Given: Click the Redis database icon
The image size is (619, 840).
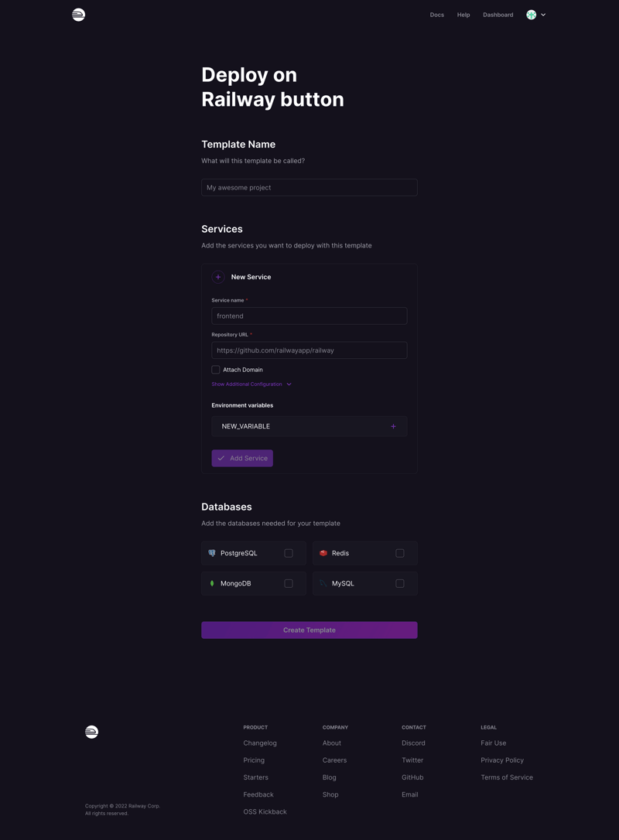Looking at the screenshot, I should [323, 553].
